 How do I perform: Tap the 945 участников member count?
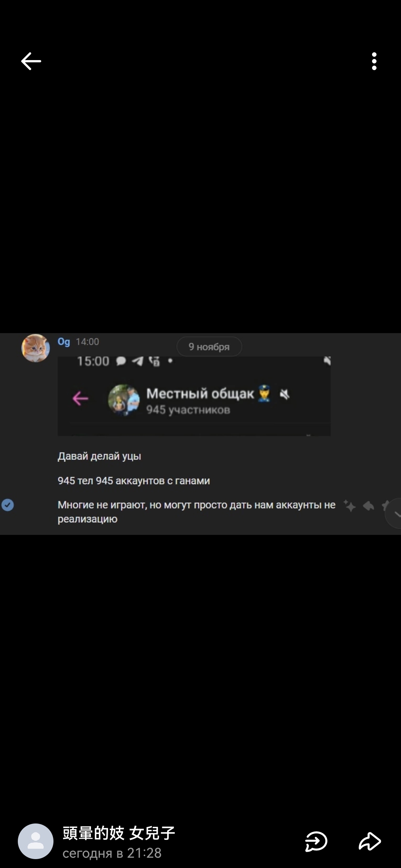coord(188,410)
